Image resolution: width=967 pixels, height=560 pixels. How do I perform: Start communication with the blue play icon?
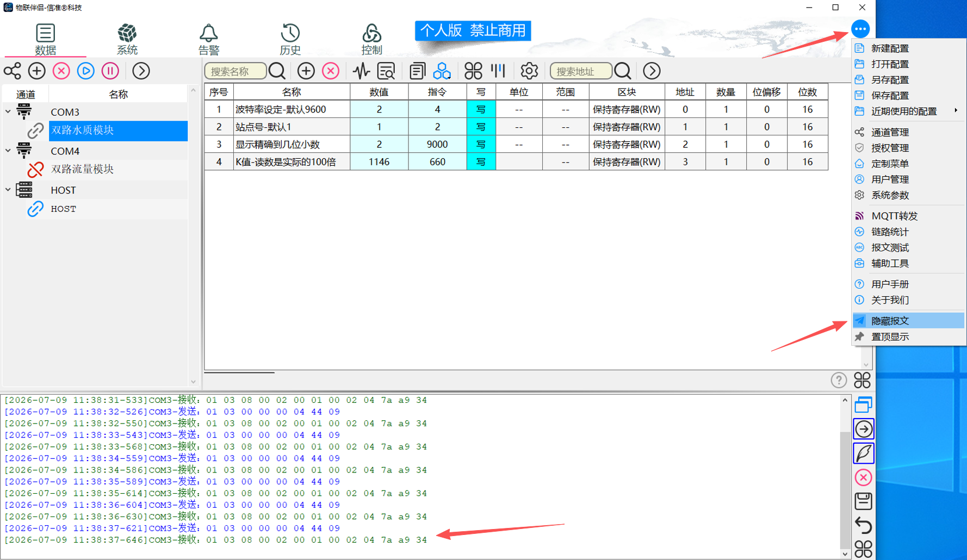[x=85, y=71]
